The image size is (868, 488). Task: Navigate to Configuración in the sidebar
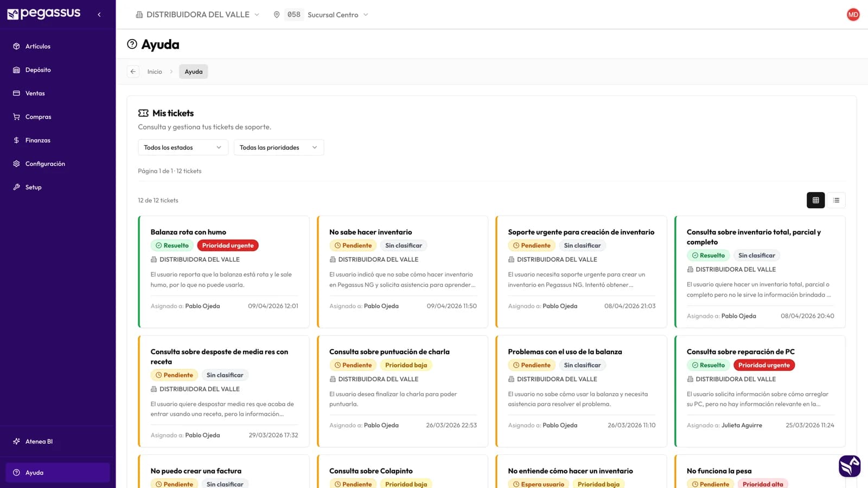[58, 164]
